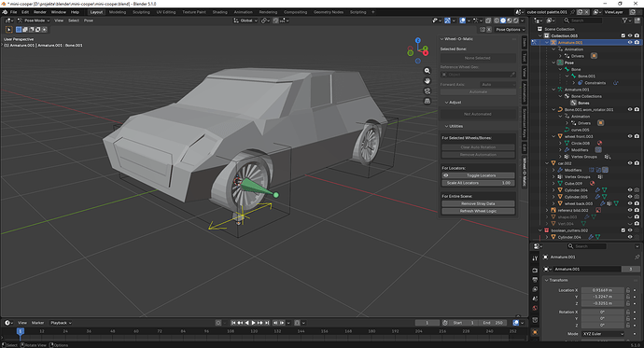Switch perspective/orthographic grid icon in viewport

427,101
